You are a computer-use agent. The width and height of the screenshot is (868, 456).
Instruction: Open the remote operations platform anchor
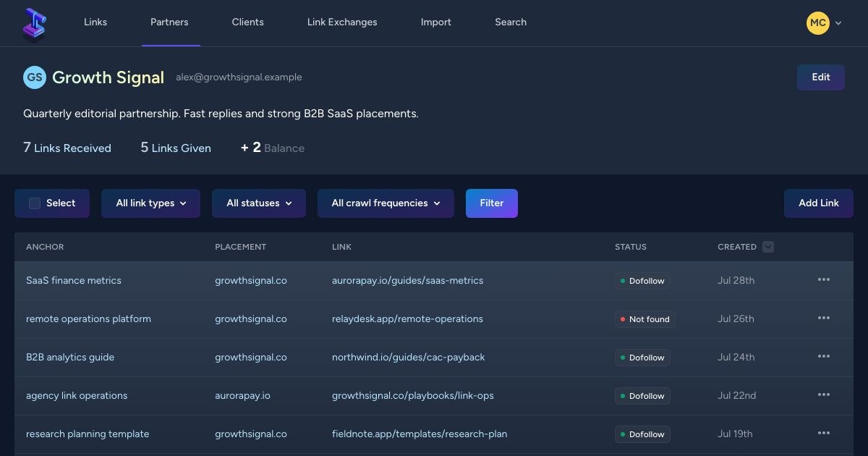tap(88, 318)
